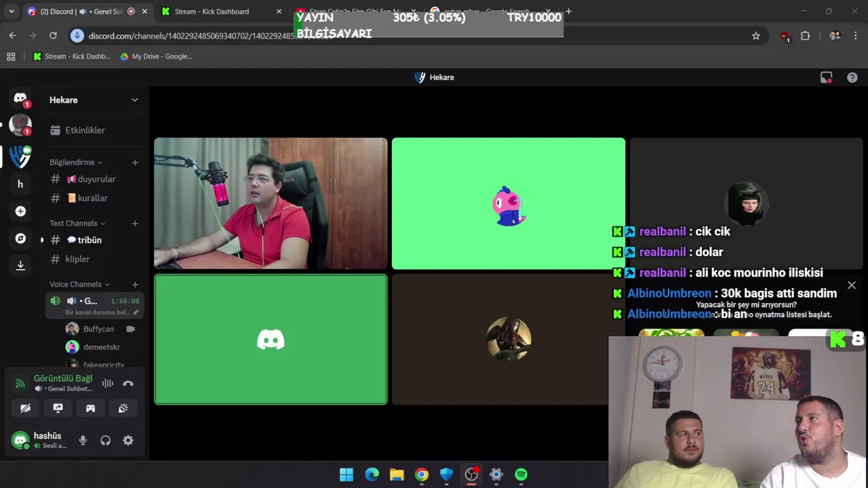Open a new browser tab
Image resolution: width=868 pixels, height=488 pixels.
coord(568,12)
